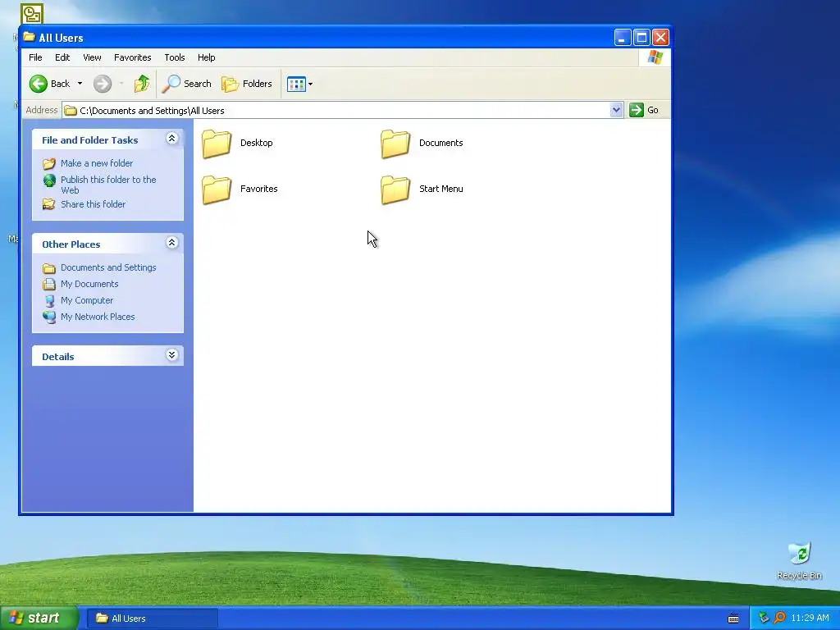Select the Documents folder icon

tap(395, 144)
